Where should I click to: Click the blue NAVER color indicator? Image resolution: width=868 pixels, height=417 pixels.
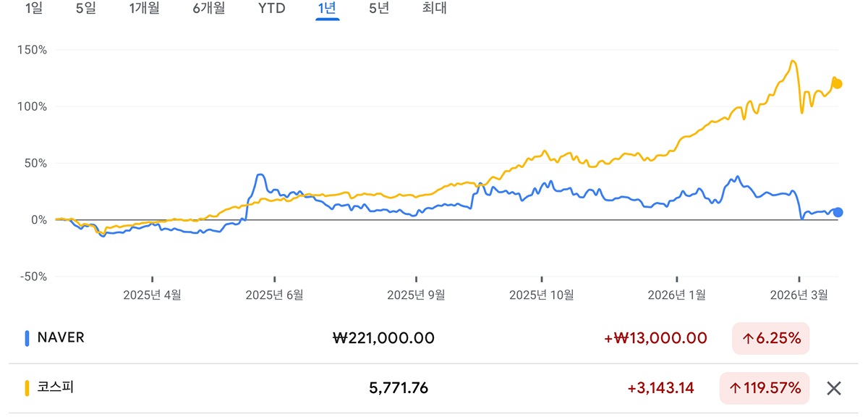pos(27,338)
